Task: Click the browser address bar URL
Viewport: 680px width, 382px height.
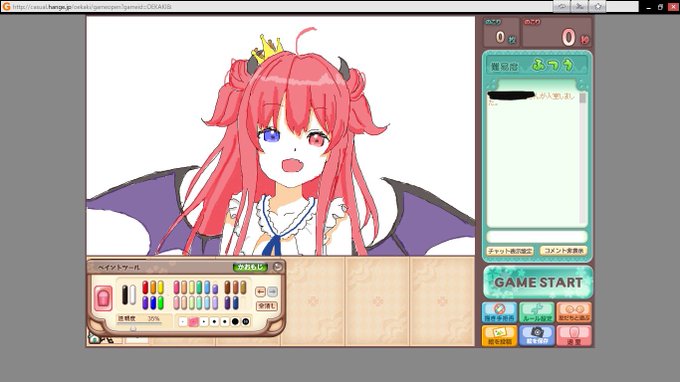Action: pyautogui.click(x=92, y=7)
